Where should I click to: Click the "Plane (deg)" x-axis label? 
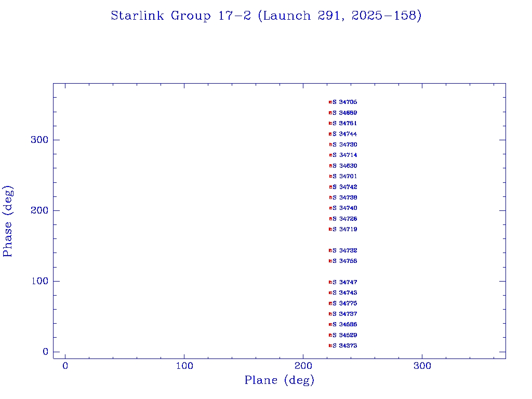click(280, 381)
